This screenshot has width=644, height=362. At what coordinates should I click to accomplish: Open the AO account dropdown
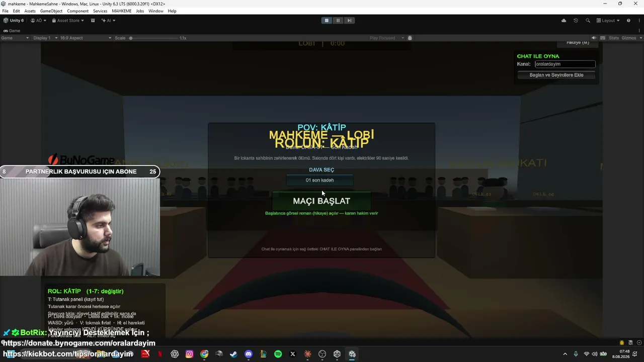(x=38, y=21)
